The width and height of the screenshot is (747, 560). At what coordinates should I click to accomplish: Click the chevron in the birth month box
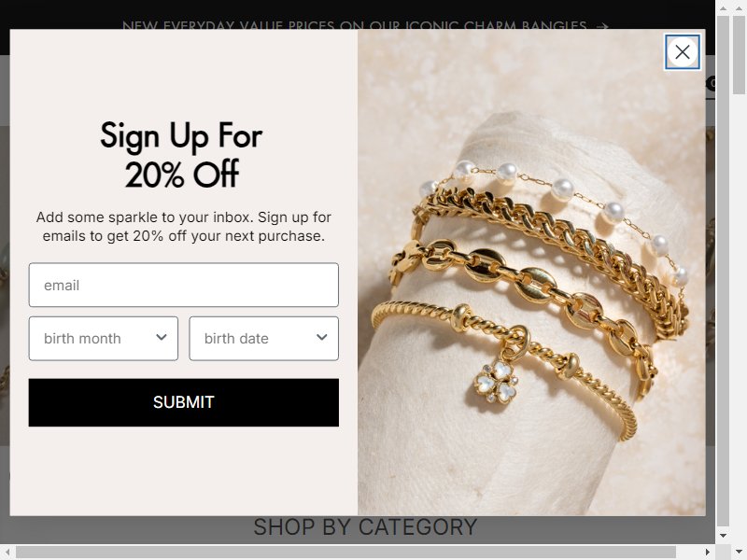coord(162,337)
